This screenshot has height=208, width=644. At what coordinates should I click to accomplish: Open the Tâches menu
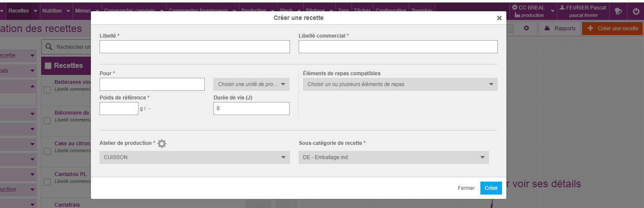[363, 10]
